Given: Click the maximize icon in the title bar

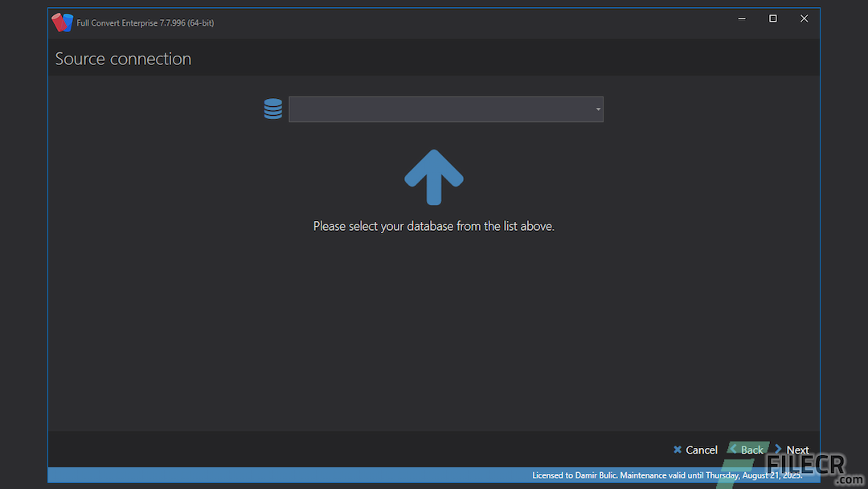Looking at the screenshot, I should point(772,18).
